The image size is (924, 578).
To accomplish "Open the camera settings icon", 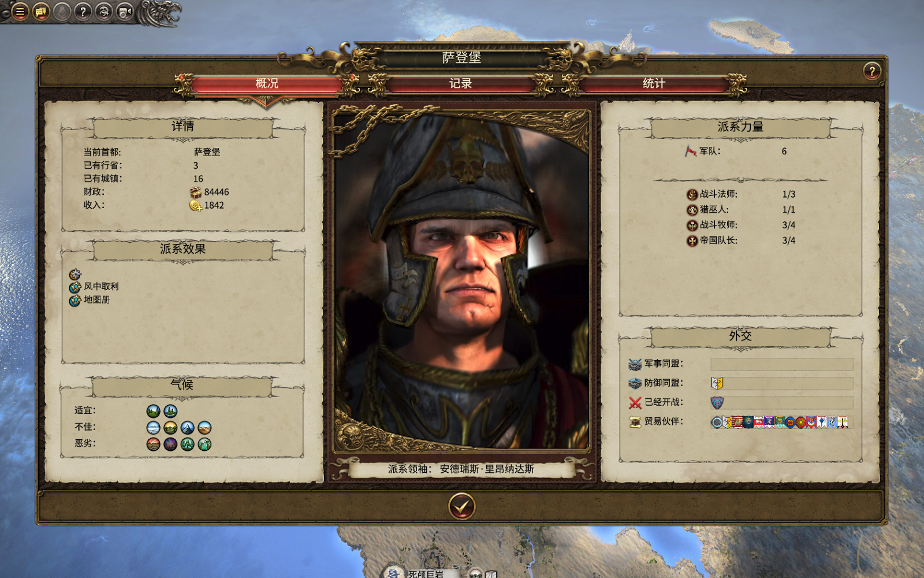I will click(x=125, y=12).
